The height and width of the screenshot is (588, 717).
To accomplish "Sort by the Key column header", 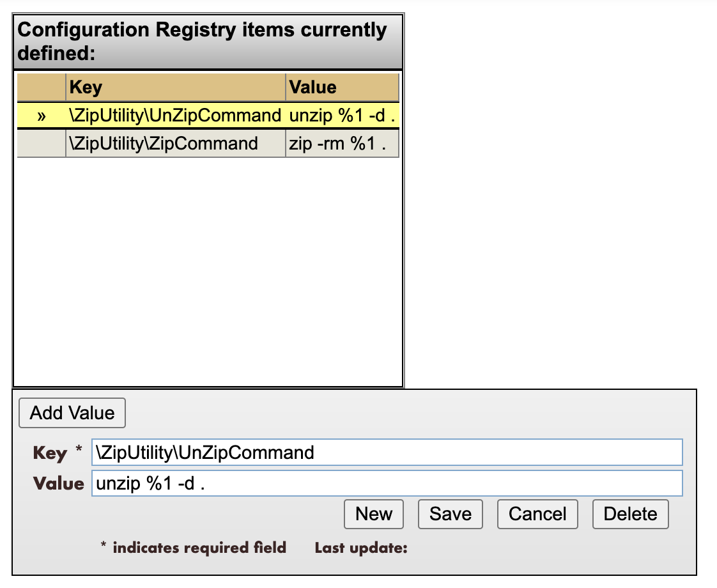I will (175, 88).
